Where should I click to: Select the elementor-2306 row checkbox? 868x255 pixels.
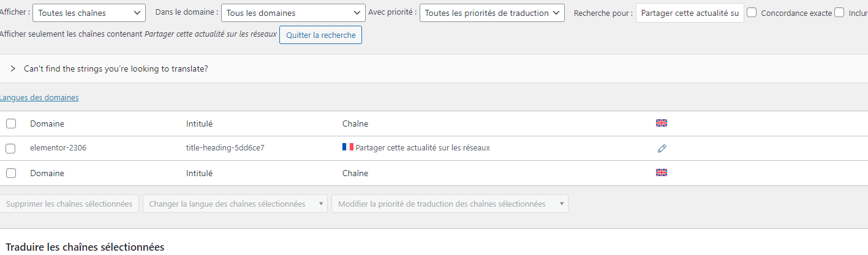pyautogui.click(x=10, y=148)
